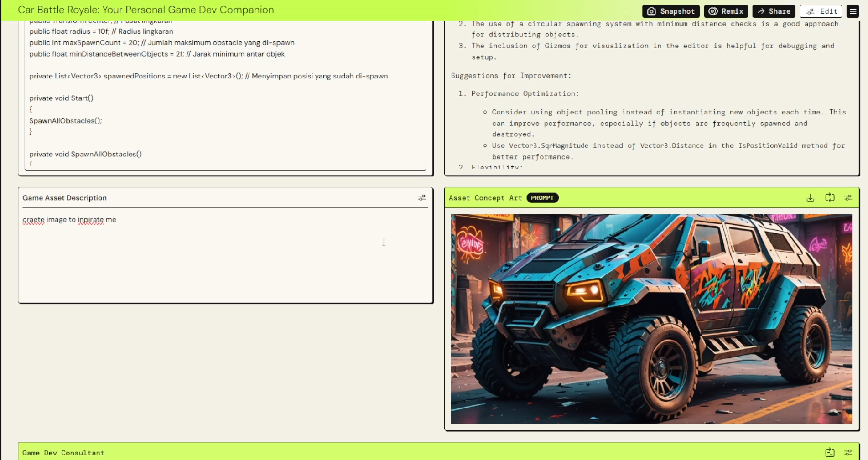Copy the Game Dev Consultant output
The width and height of the screenshot is (868, 460).
click(x=830, y=452)
